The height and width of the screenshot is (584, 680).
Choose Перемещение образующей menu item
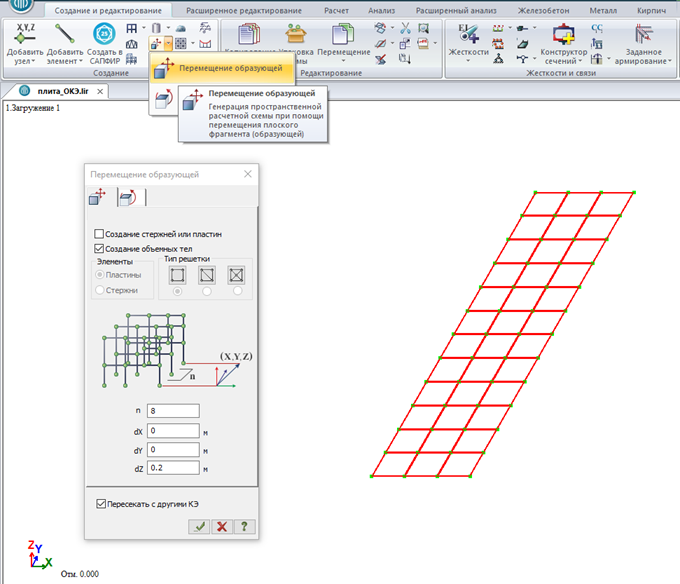point(222,68)
